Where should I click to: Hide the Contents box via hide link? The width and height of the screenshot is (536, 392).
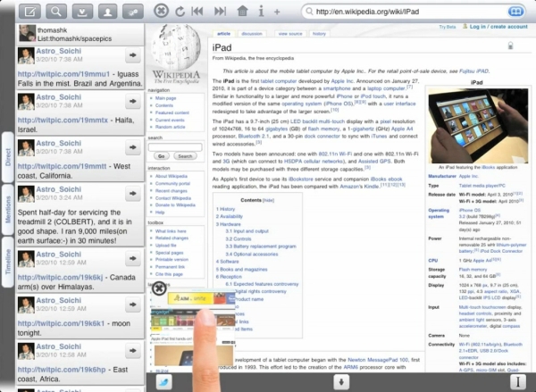268,200
